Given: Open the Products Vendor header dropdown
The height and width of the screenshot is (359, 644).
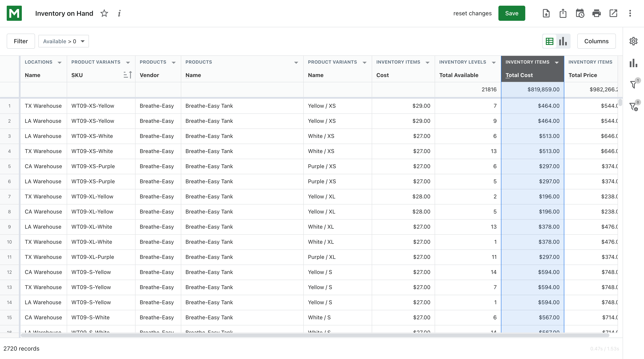Looking at the screenshot, I should click(173, 62).
